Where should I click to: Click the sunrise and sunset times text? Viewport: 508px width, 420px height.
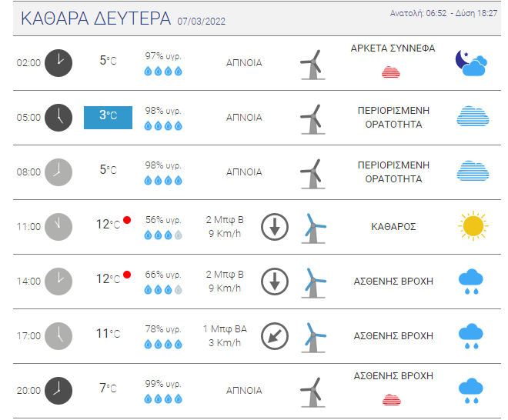point(445,14)
